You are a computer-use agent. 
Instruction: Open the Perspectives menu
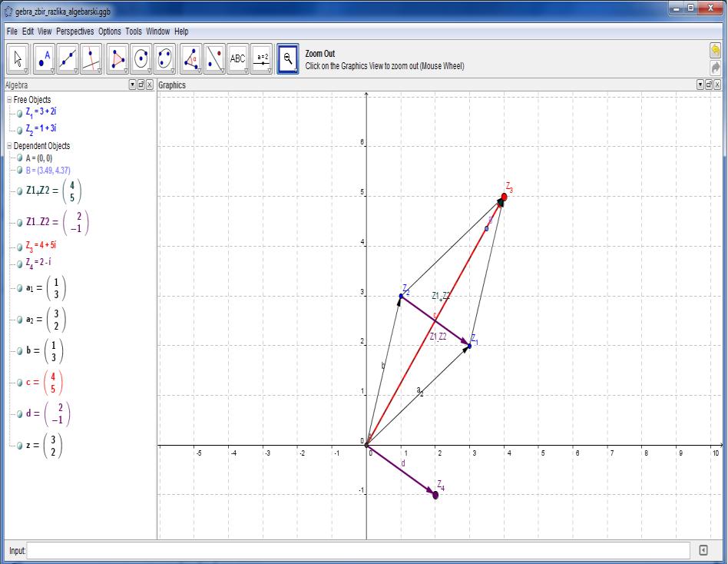(74, 32)
